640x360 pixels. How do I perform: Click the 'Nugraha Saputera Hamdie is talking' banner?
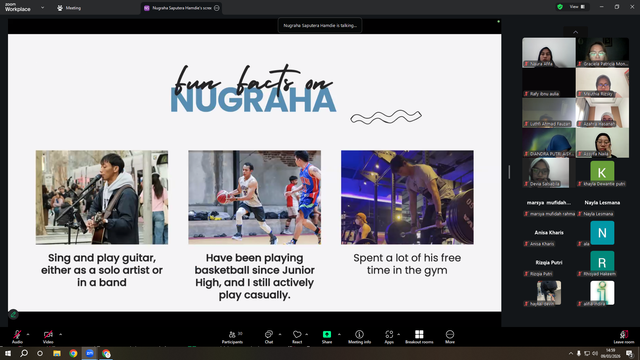[x=320, y=25]
